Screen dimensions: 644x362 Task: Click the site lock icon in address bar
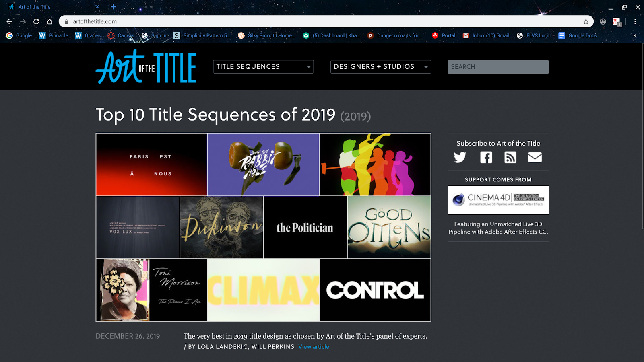tap(66, 21)
